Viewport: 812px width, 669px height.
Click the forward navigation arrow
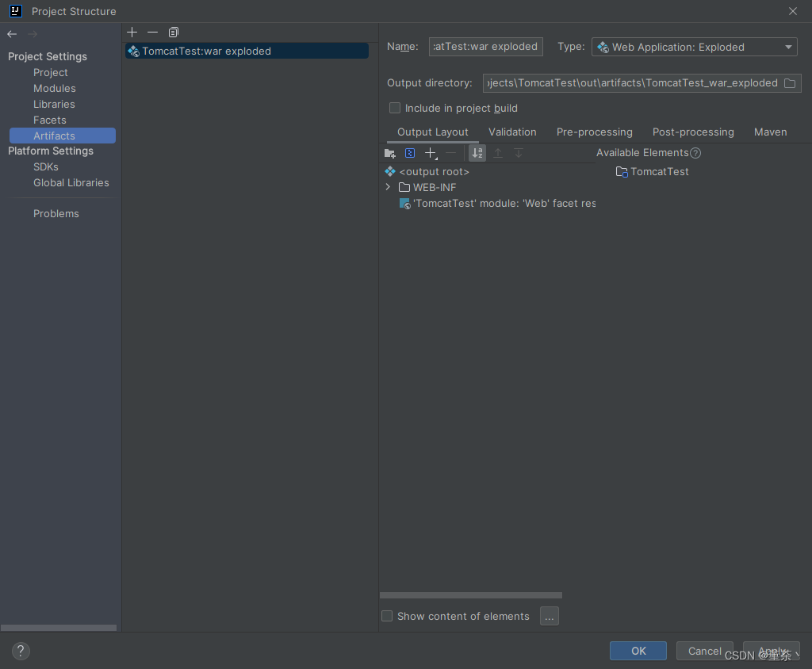point(32,34)
